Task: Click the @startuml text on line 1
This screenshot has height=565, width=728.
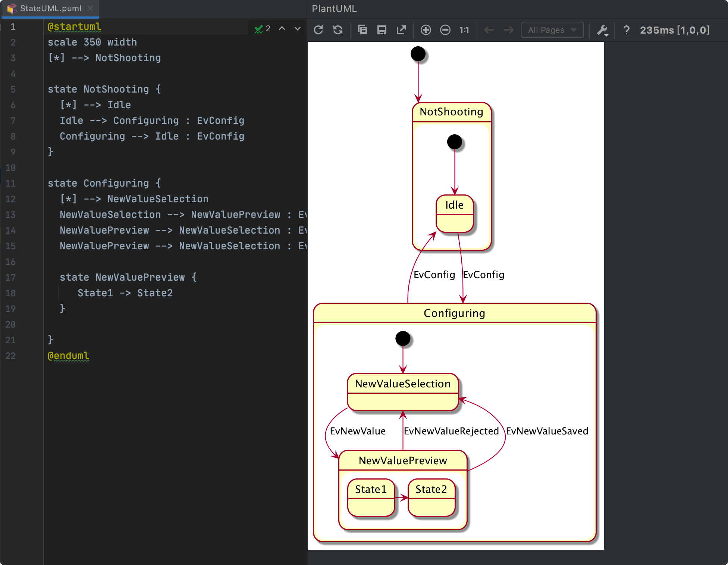Action: click(x=74, y=27)
